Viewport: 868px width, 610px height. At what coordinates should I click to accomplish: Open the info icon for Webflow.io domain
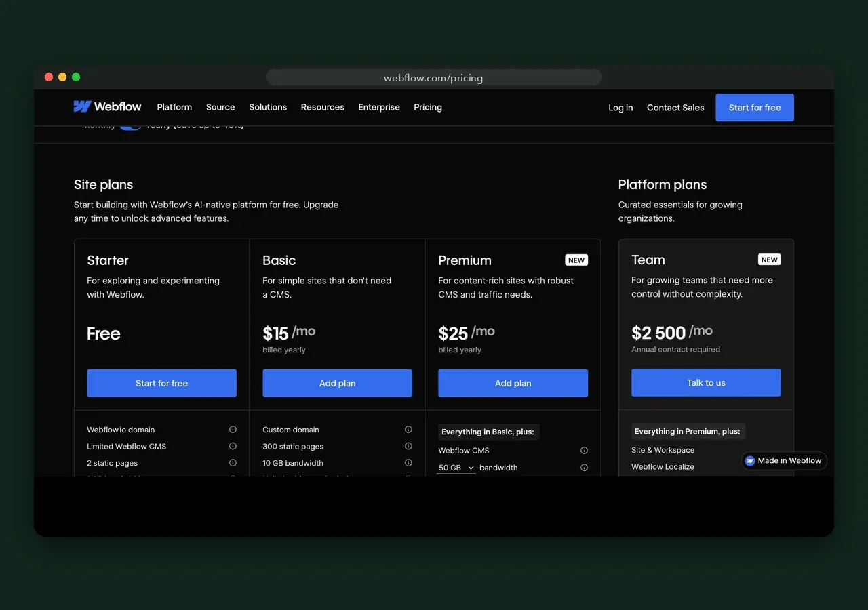233,430
